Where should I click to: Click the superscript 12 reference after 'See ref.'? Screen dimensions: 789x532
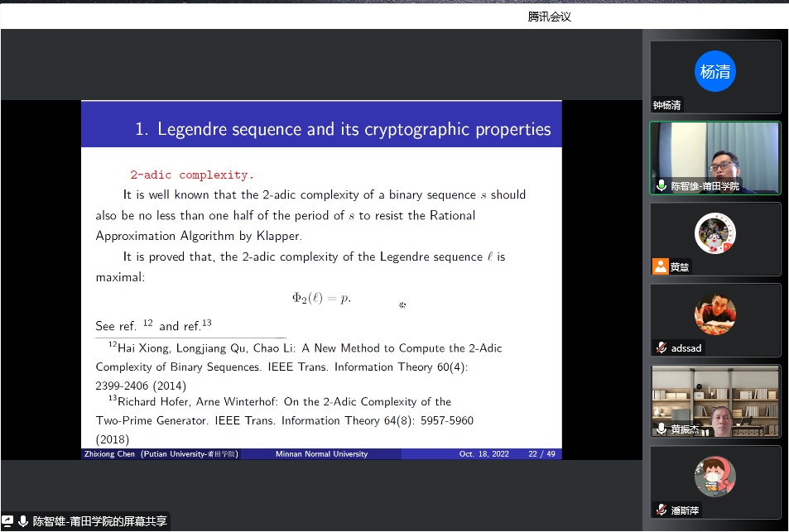click(147, 323)
